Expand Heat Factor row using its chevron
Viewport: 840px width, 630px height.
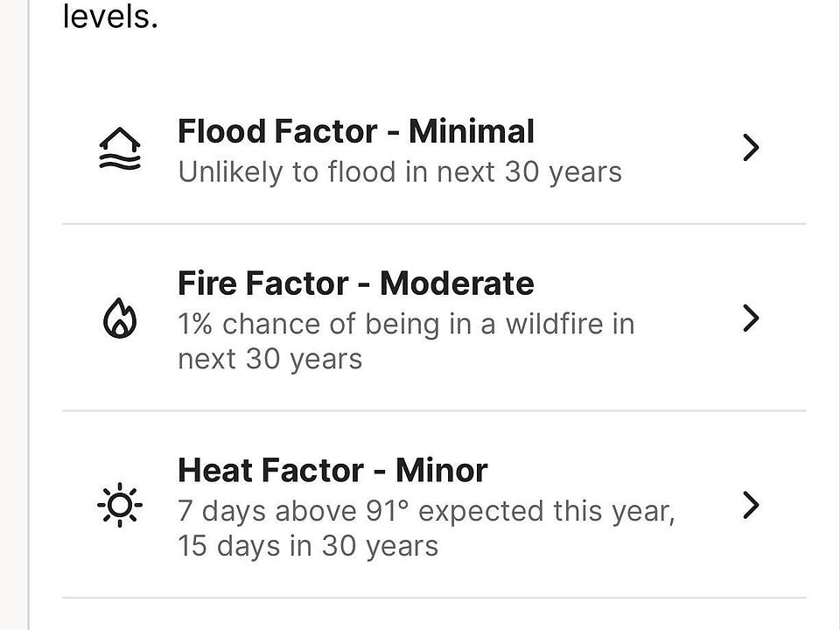tap(750, 506)
